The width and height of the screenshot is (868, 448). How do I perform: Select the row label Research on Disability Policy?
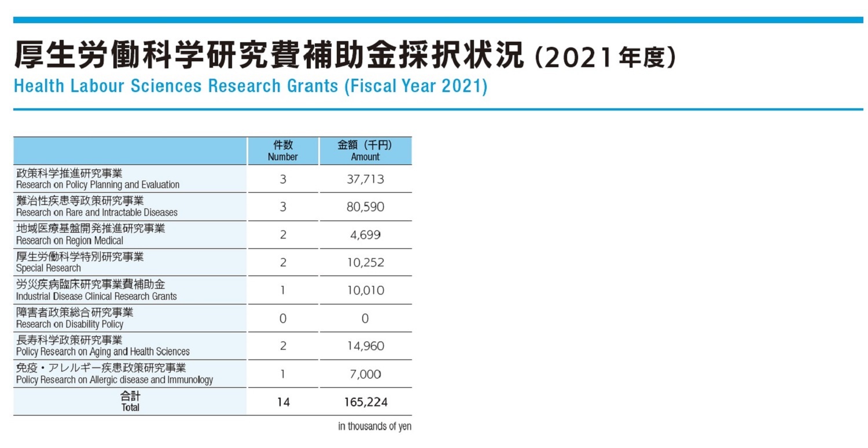69,324
